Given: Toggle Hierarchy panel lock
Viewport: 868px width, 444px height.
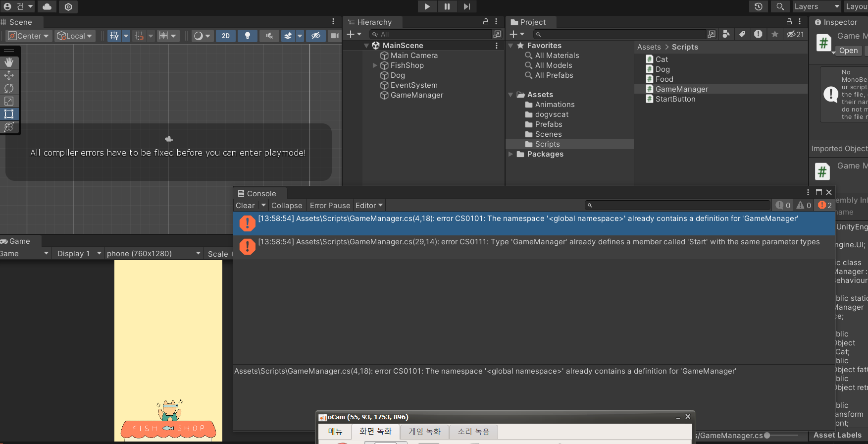Looking at the screenshot, I should 486,22.
